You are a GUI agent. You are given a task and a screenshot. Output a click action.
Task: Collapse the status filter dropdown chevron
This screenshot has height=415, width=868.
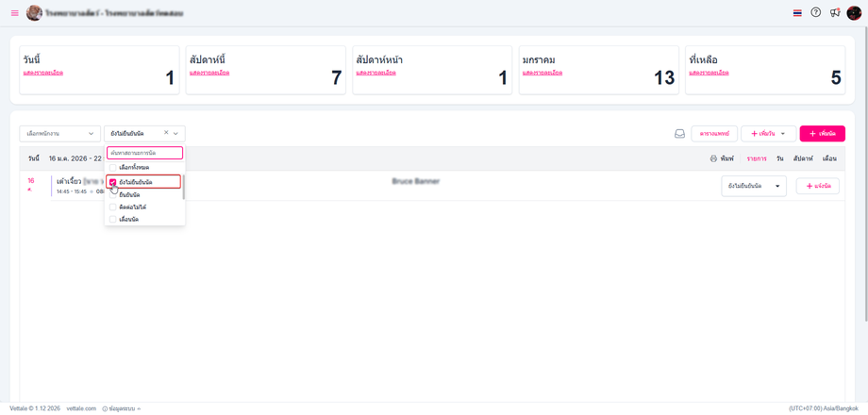(x=175, y=133)
